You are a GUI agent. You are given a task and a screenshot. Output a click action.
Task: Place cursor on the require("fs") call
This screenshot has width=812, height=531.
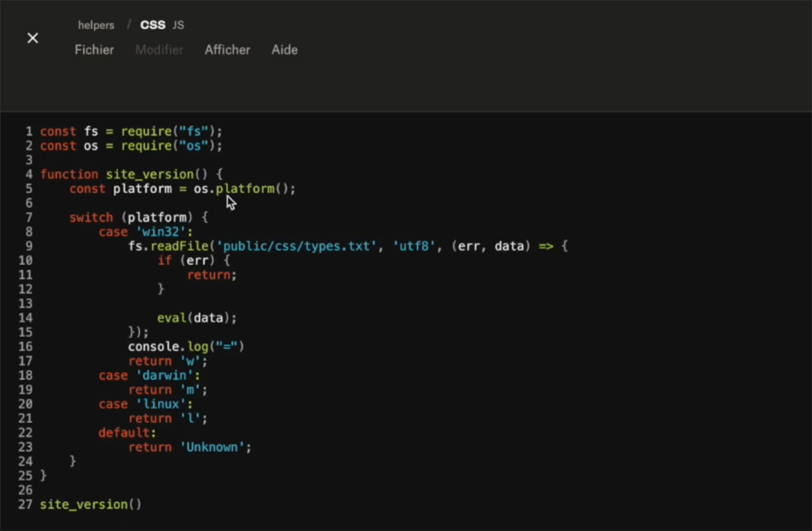pyautogui.click(x=171, y=131)
